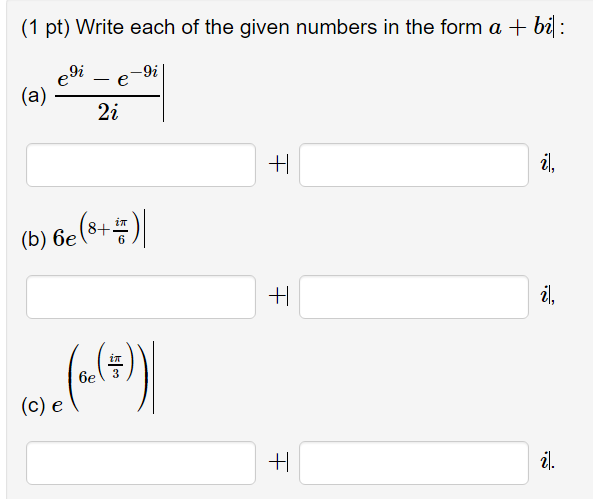Click the "i," symbol after part (a) fields
Viewport: 593px width, 499px height.
coord(547,165)
